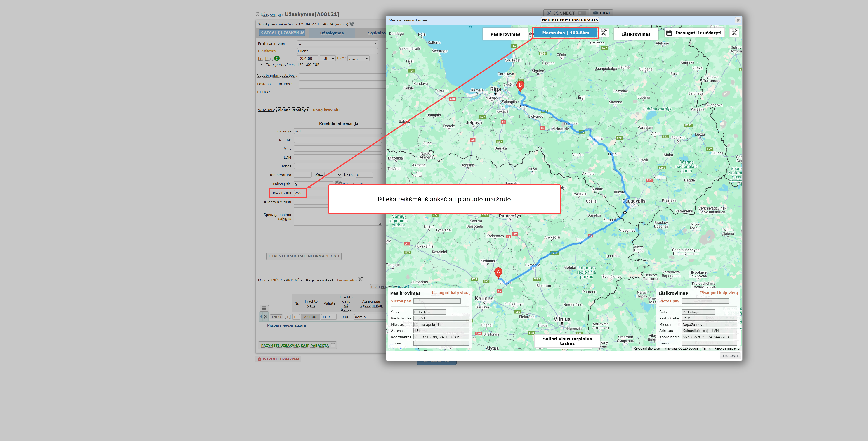Delete freight row 1 with the X icon
Screen dimensions: 868x441
tap(266, 317)
